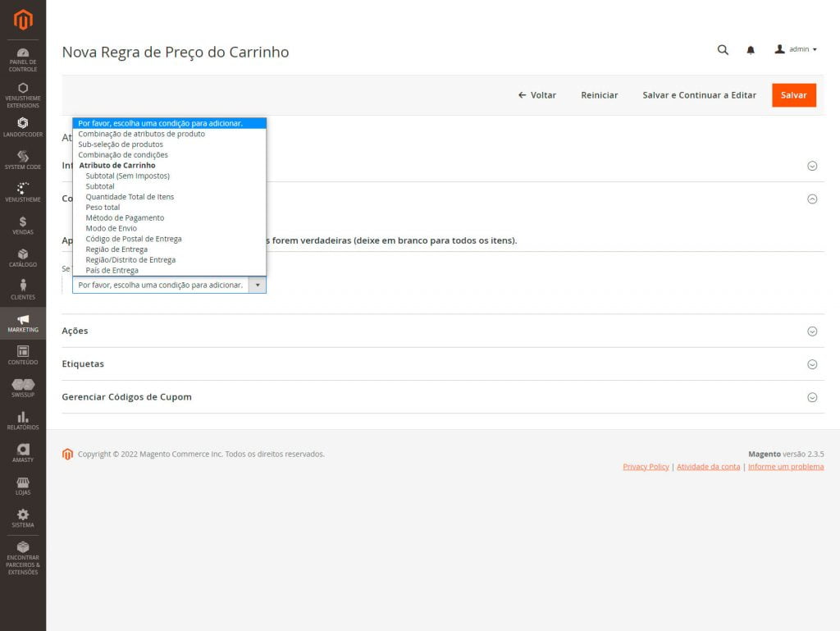Select Subtotal (Sem Impostos) option
Screen dimensions: 840x631
[127, 176]
